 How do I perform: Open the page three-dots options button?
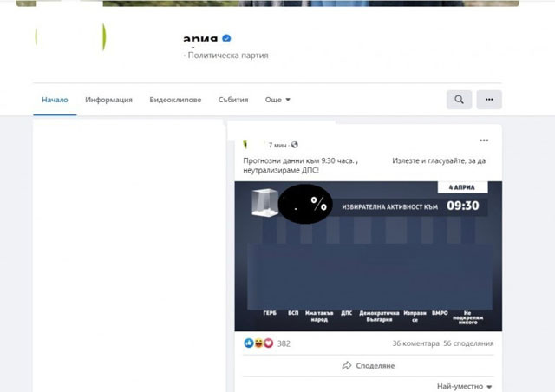click(x=489, y=100)
